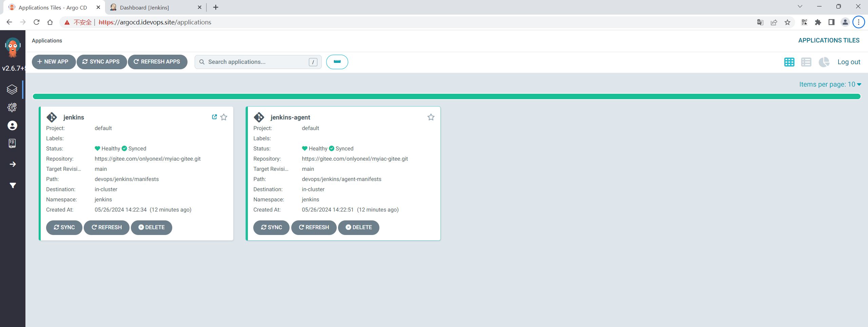Open Chrome three-dot menu
Screen dimensions: 868x327
[859, 22]
